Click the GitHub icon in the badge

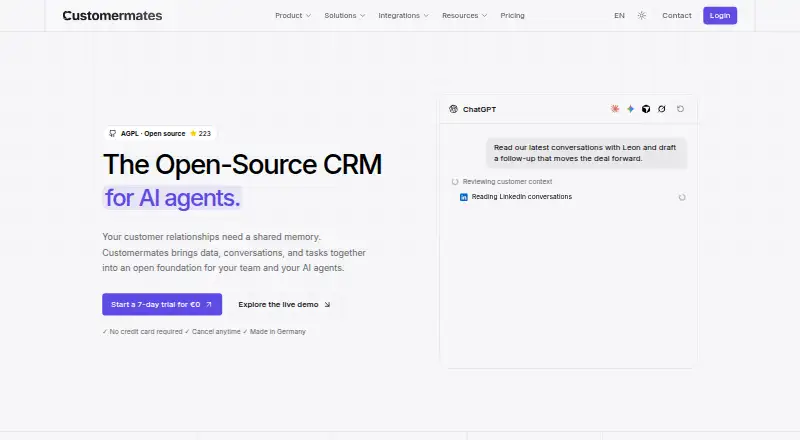113,133
